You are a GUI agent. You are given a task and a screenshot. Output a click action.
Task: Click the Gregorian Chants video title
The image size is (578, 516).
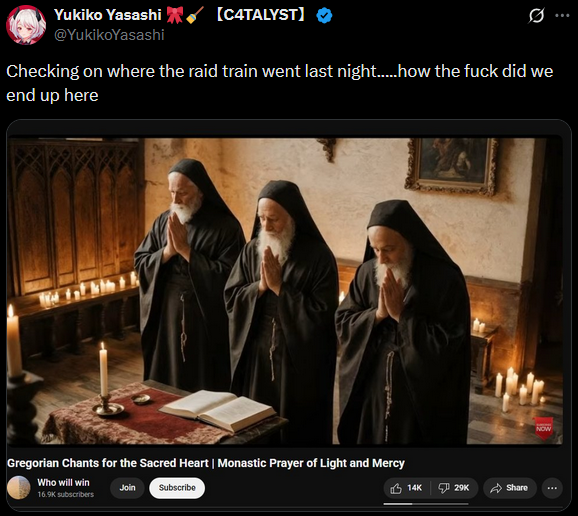(x=206, y=463)
